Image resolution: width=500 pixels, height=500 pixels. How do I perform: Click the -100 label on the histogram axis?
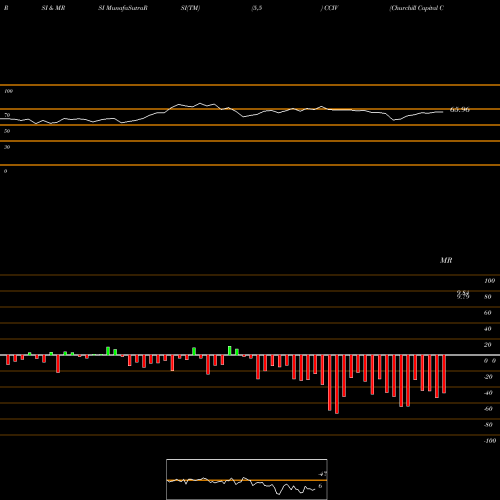tap(490, 441)
